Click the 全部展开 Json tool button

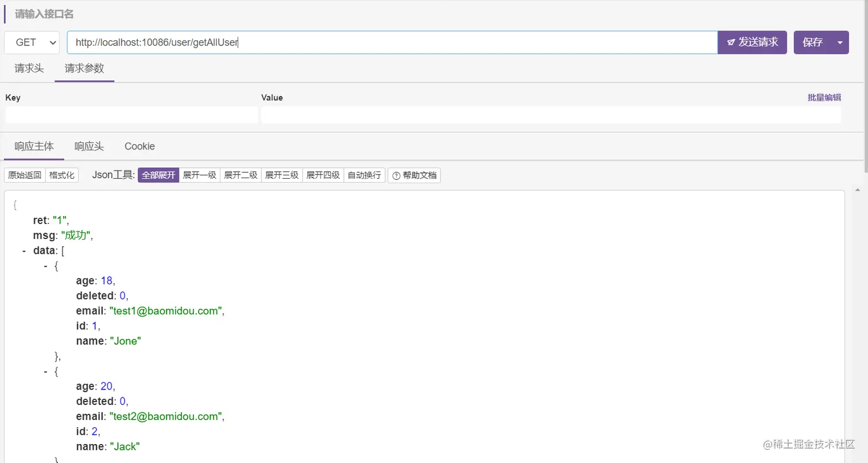pos(158,175)
